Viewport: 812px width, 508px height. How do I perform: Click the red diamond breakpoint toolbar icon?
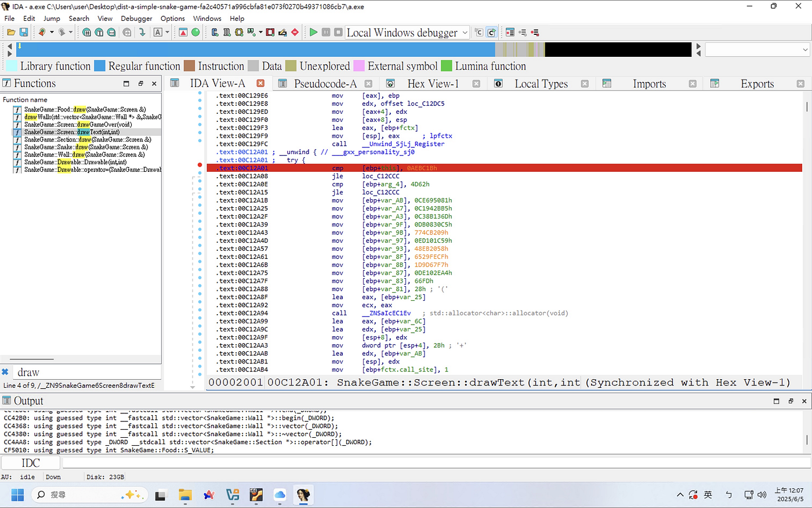tap(295, 33)
